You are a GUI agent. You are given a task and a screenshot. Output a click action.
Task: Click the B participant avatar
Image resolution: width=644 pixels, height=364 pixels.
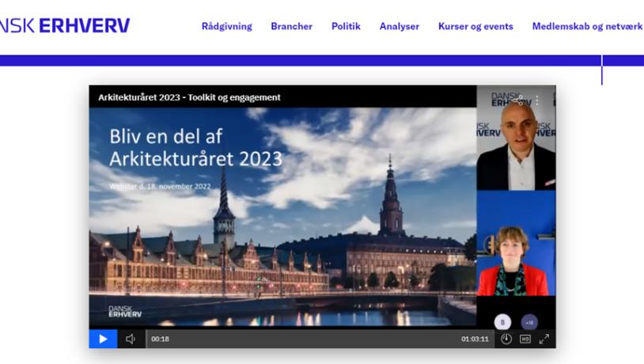[x=502, y=323]
